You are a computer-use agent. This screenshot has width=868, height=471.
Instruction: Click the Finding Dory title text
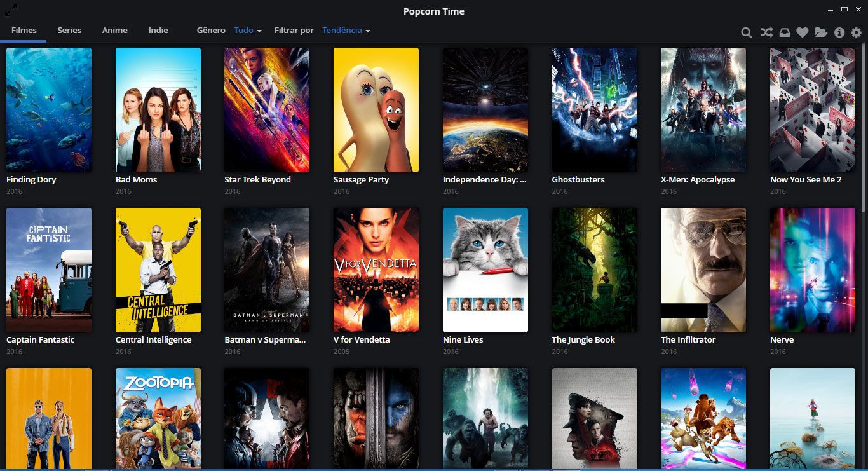point(31,180)
